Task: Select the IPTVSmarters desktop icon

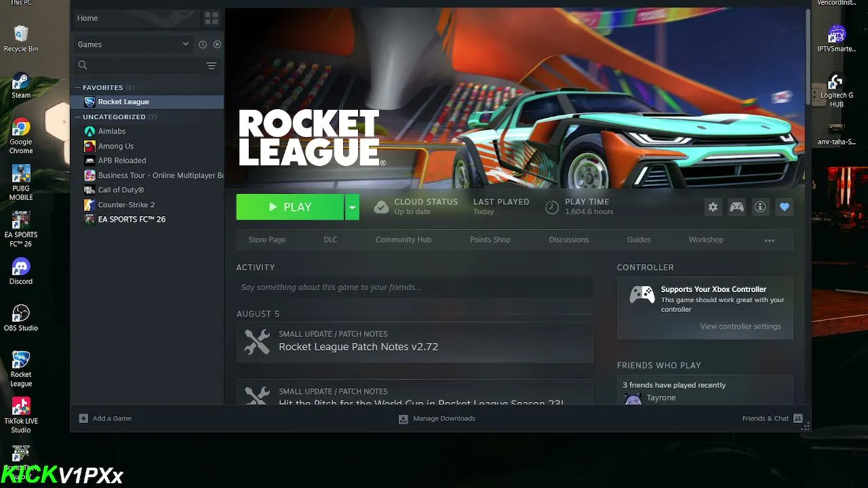Action: [837, 39]
